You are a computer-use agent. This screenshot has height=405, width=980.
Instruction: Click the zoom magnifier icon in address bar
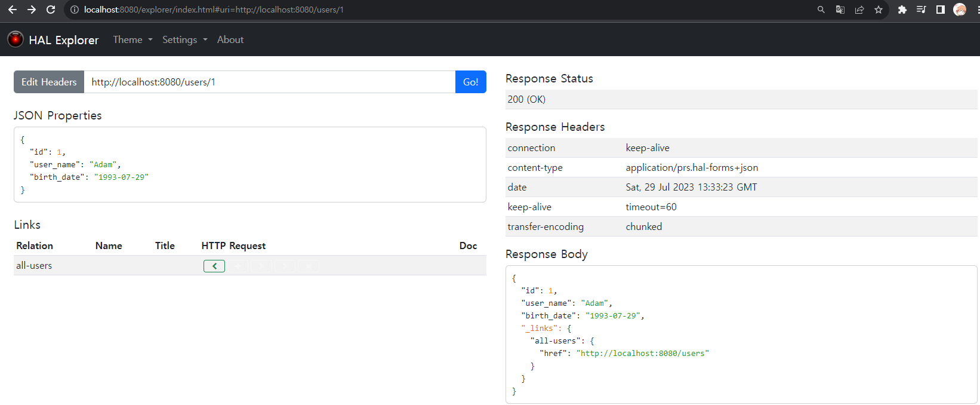(821, 10)
